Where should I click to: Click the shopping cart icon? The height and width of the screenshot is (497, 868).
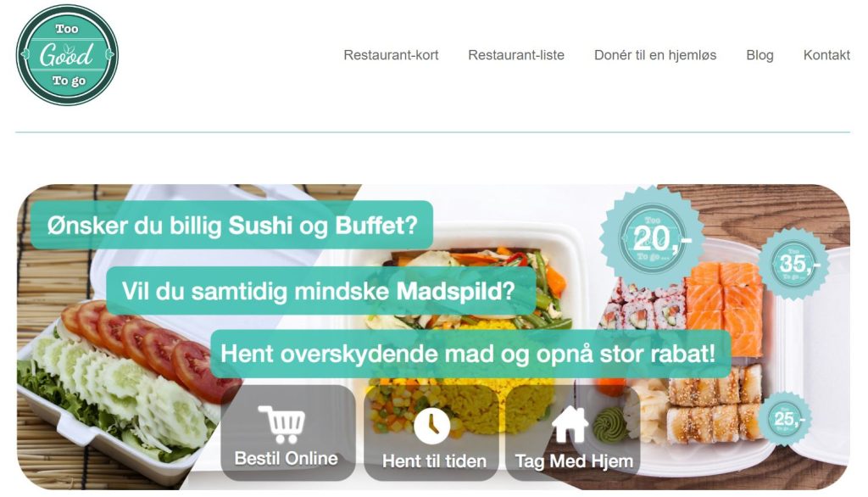coord(282,424)
